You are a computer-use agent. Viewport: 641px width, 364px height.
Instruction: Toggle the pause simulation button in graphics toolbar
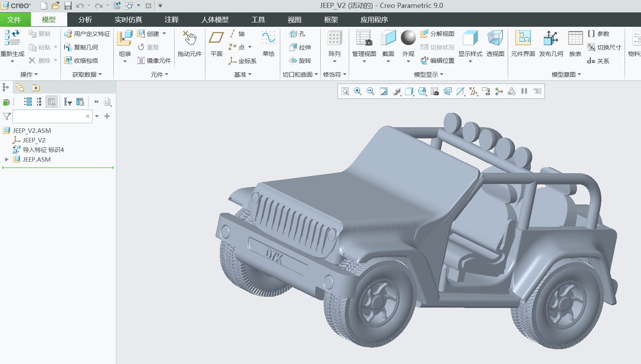point(524,91)
